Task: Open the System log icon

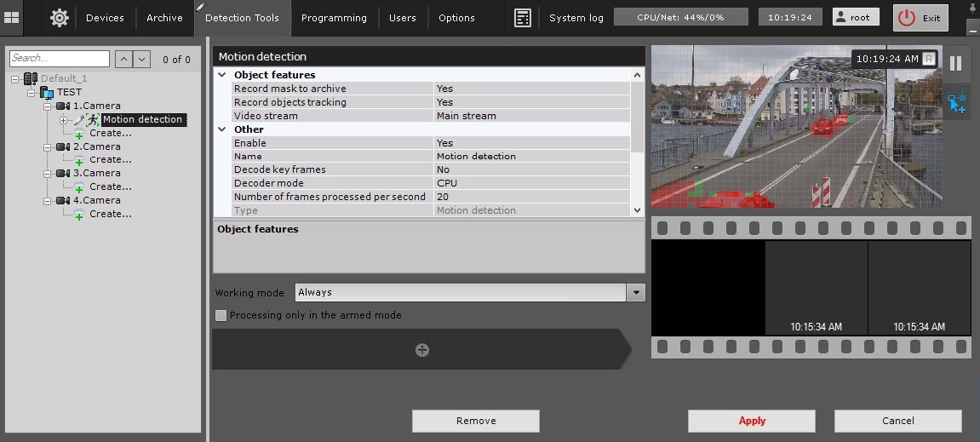Action: point(523,18)
